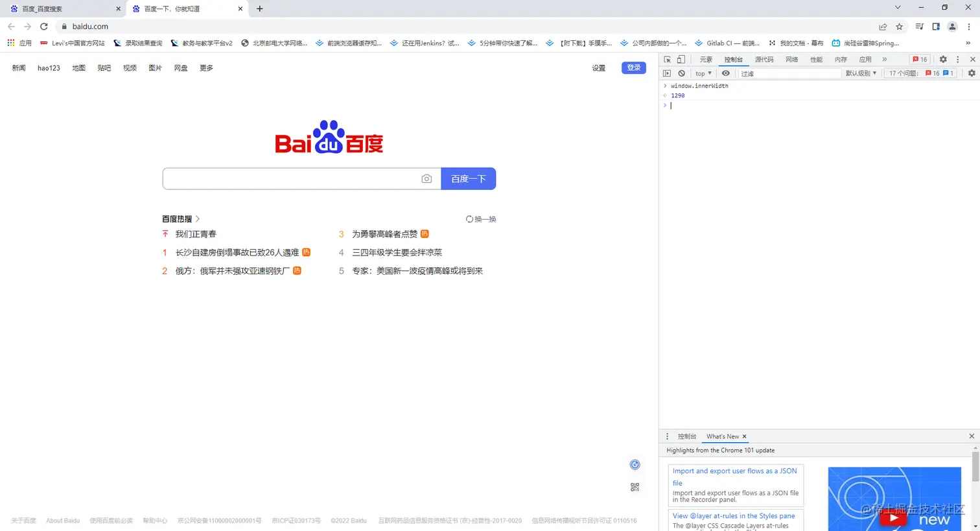Switch to the 应用 DevTools tab
980x531 pixels.
[865, 59]
